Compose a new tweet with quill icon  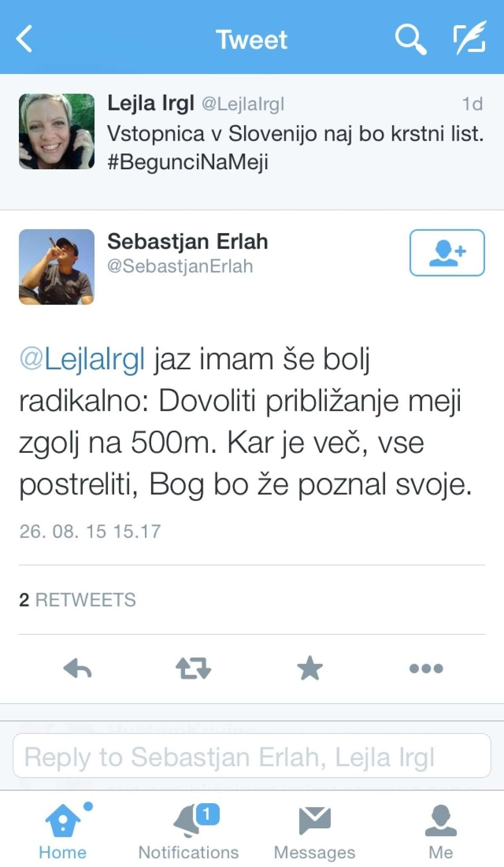pyautogui.click(x=470, y=38)
